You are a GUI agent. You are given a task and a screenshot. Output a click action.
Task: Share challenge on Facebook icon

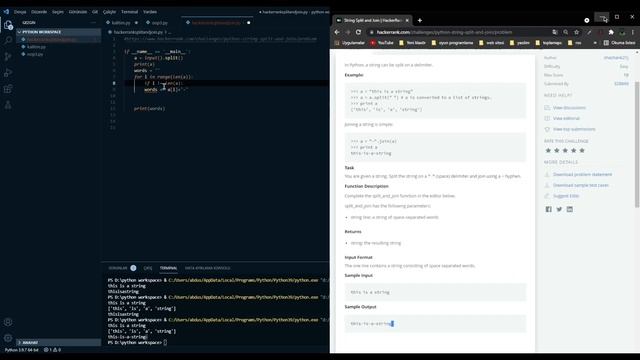(x=548, y=209)
